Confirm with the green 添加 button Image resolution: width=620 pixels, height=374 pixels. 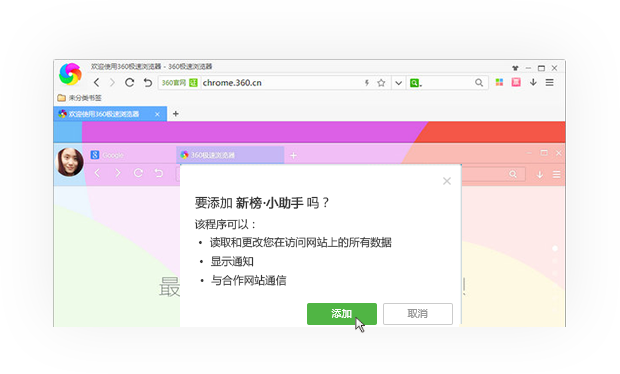pos(342,314)
